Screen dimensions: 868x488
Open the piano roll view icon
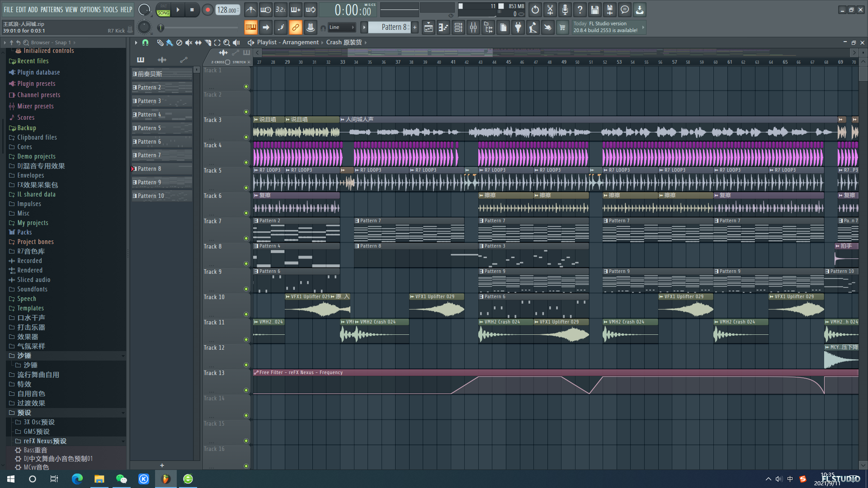tap(443, 28)
